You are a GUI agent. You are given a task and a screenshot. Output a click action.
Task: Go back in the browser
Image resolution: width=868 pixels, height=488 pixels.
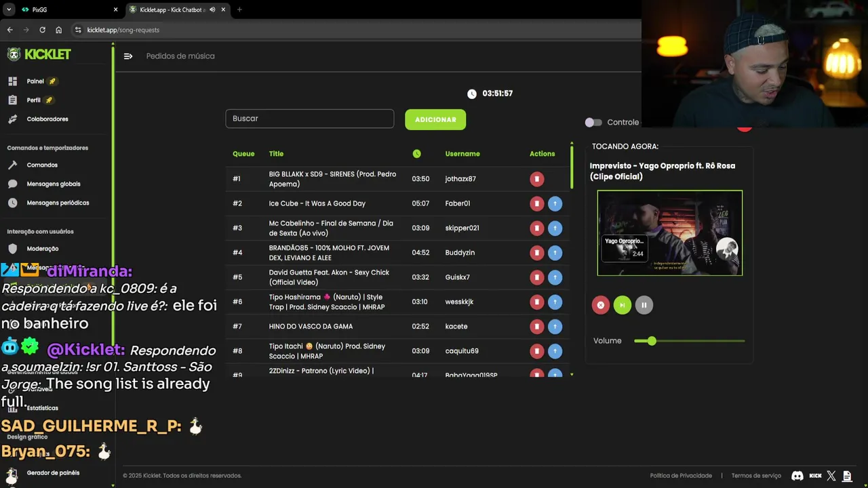9,30
